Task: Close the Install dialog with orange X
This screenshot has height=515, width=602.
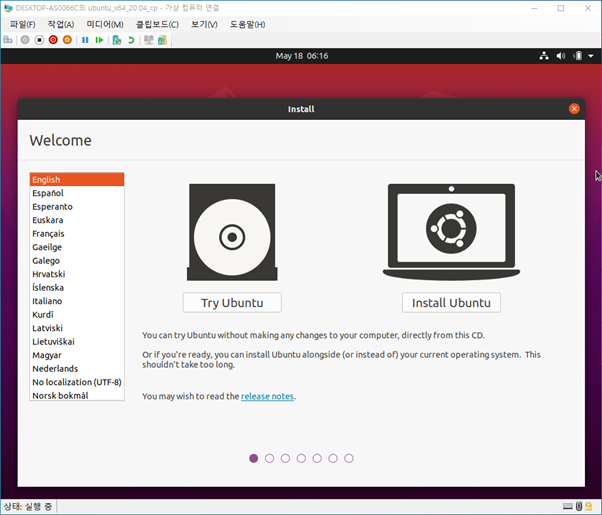Action: (574, 109)
